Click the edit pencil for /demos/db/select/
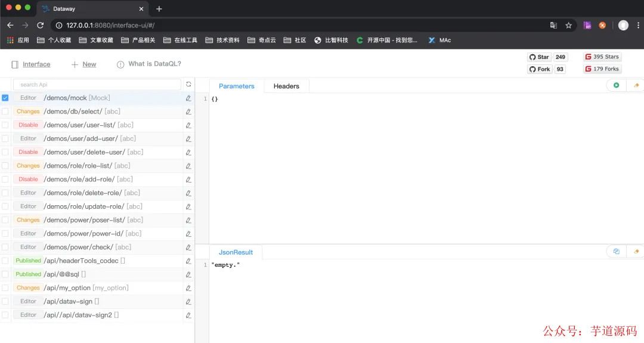 tap(188, 112)
